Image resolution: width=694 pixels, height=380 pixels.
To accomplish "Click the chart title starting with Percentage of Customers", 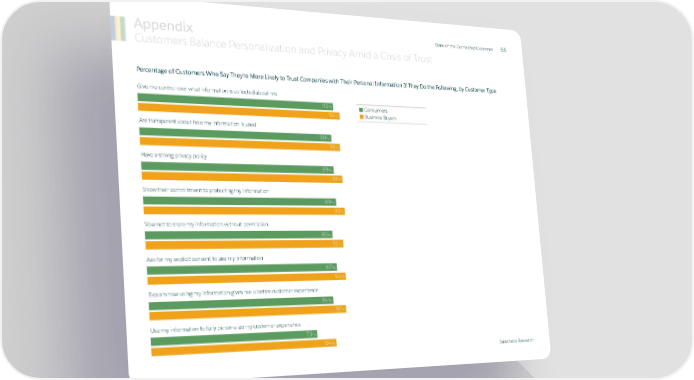I will 316,80.
